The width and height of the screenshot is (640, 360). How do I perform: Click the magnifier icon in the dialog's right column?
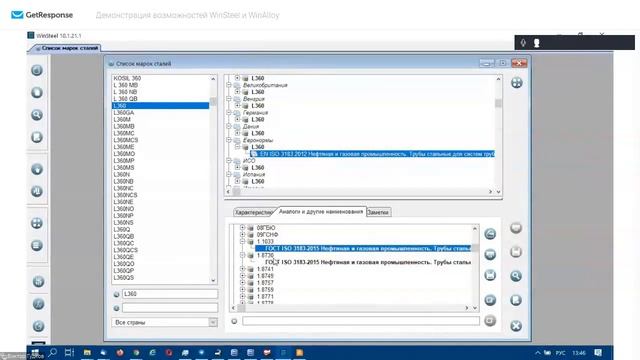516,276
